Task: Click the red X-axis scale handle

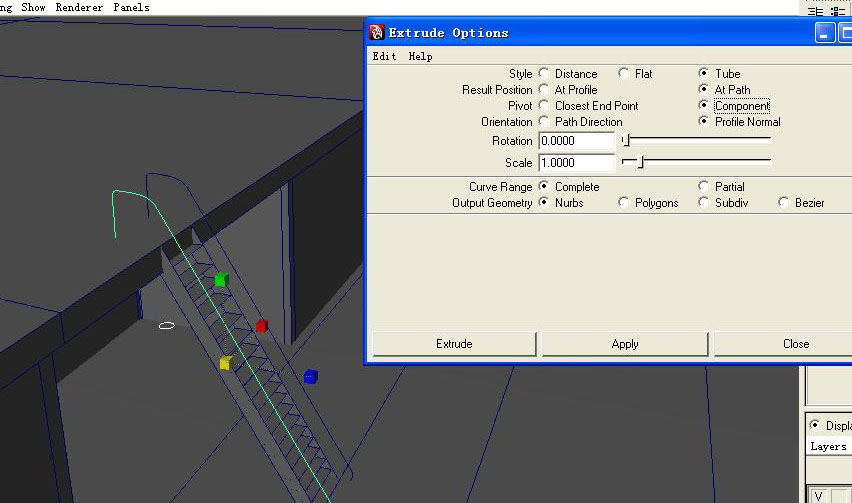Action: 262,326
